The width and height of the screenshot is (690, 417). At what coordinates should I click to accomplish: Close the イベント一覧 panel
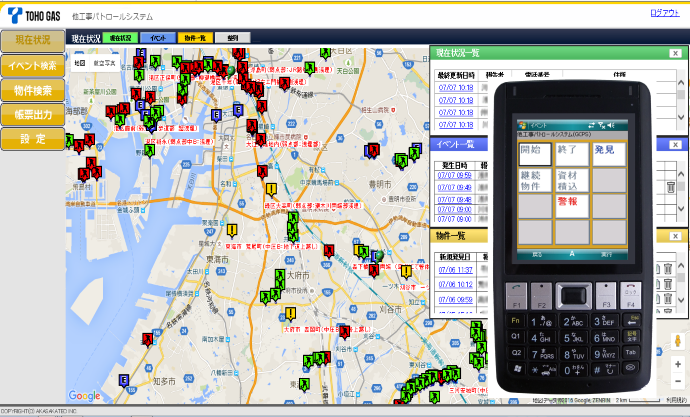(x=675, y=145)
